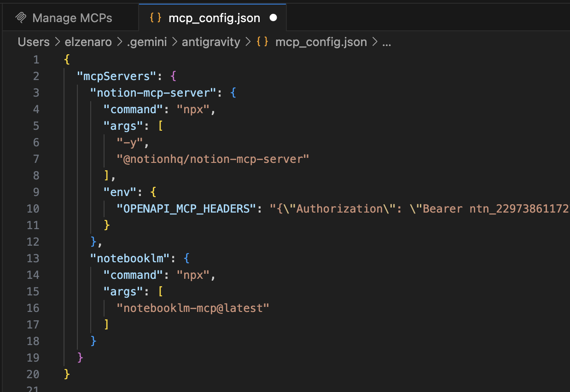Click the "OPENAPI_MCP_HEADERS" key
570x392 pixels.
(x=186, y=209)
